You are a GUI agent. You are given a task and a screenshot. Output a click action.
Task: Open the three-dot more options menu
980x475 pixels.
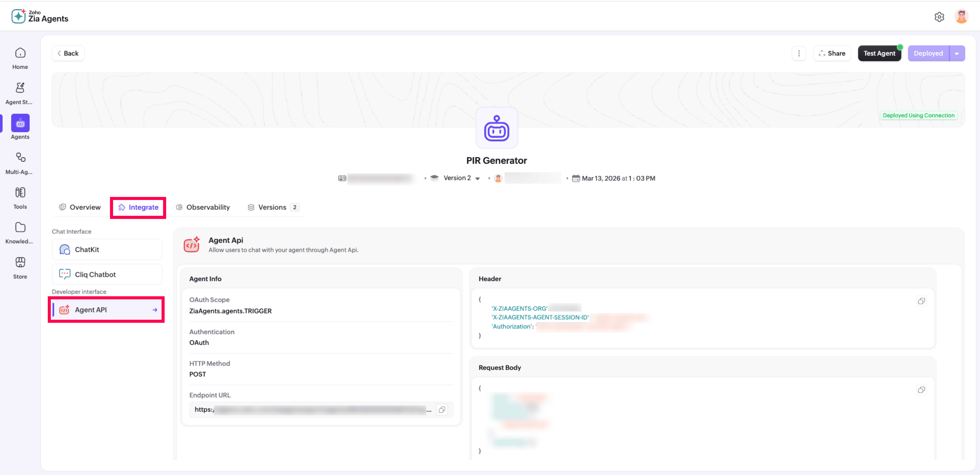click(x=799, y=53)
